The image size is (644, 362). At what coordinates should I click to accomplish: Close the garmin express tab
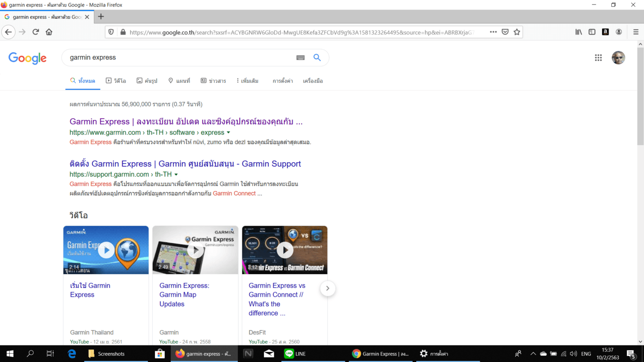tap(87, 17)
